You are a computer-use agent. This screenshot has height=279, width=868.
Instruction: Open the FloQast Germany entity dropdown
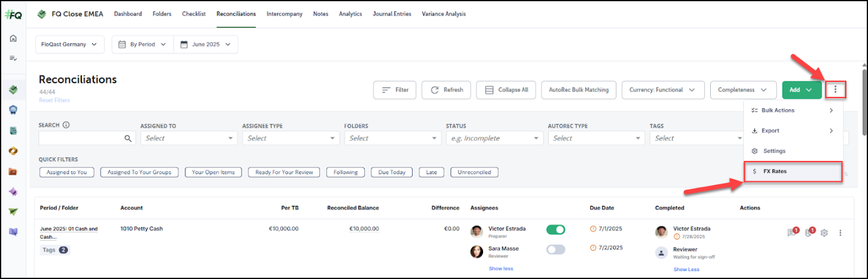(70, 45)
